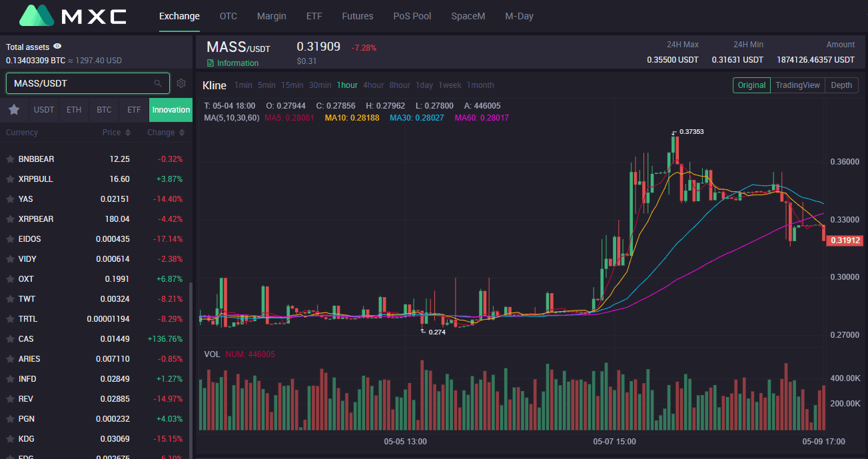Click the 24H Max value 0.35500 USDT
The height and width of the screenshot is (459, 868).
click(x=673, y=60)
